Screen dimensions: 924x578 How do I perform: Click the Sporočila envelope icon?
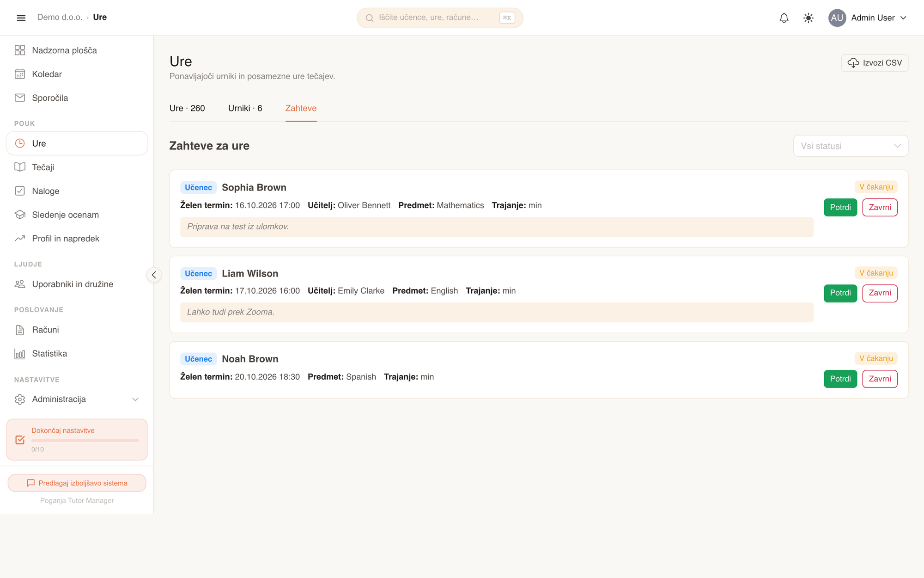tap(20, 98)
